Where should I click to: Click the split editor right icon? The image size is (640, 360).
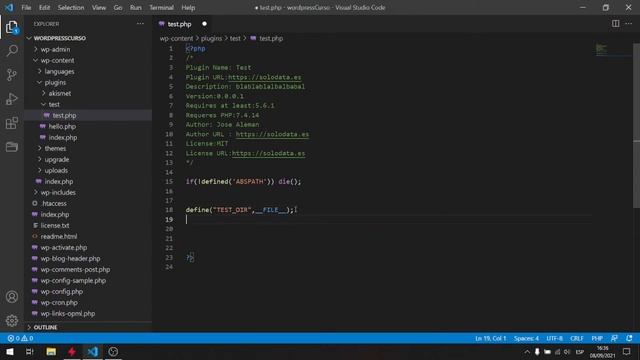pyautogui.click(x=615, y=24)
